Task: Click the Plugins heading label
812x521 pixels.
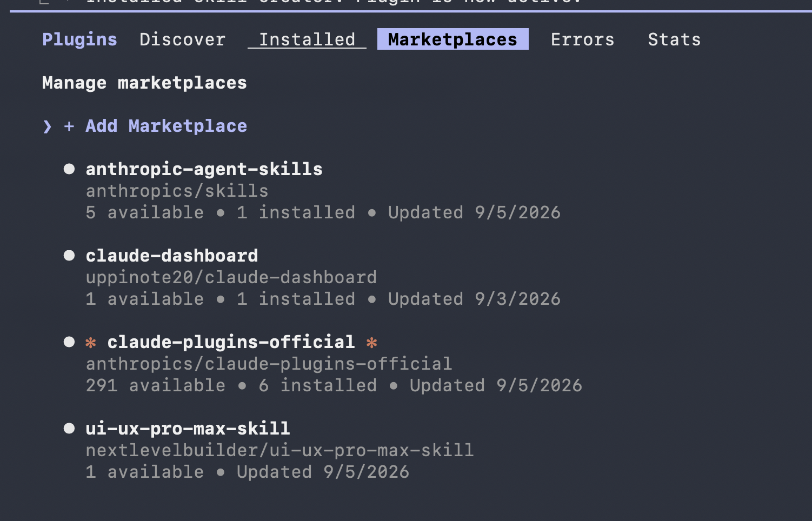Action: 79,39
